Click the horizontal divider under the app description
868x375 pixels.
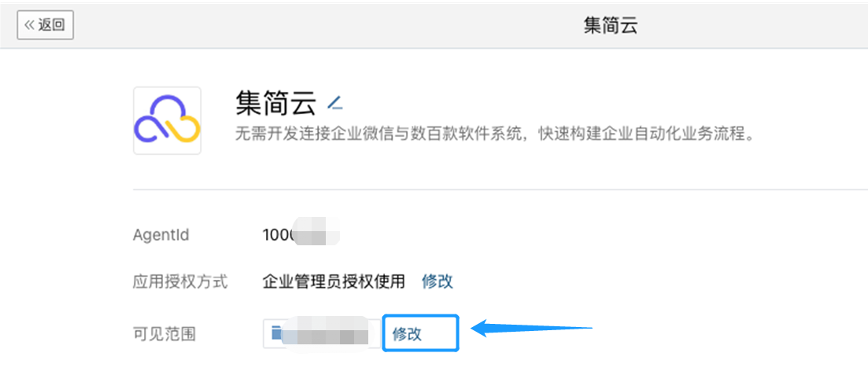(500, 189)
